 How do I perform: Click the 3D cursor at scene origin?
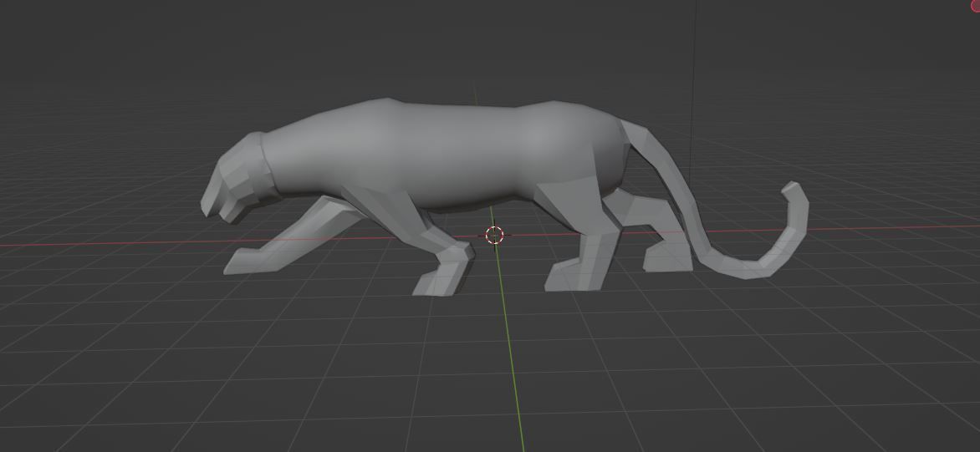(x=494, y=235)
